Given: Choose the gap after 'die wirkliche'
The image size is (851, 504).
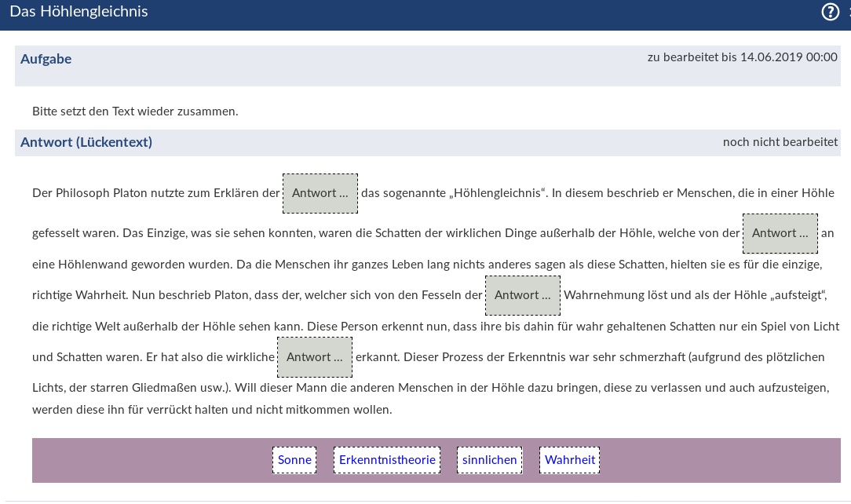Looking at the screenshot, I should coord(314,357).
